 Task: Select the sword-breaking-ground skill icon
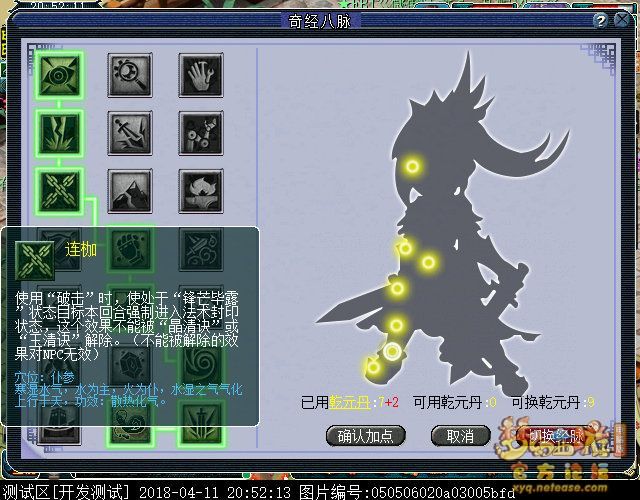tap(130, 133)
